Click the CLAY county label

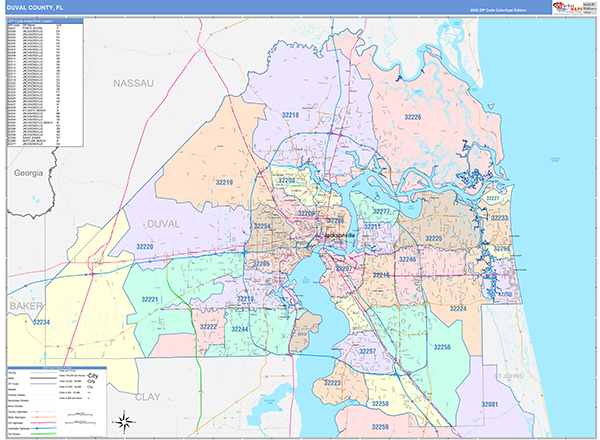pyautogui.click(x=148, y=397)
